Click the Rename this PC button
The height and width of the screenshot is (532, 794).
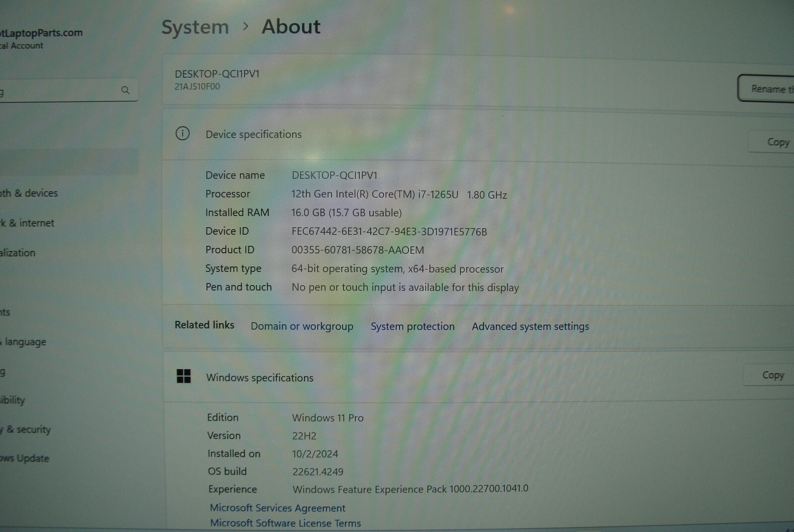point(766,89)
